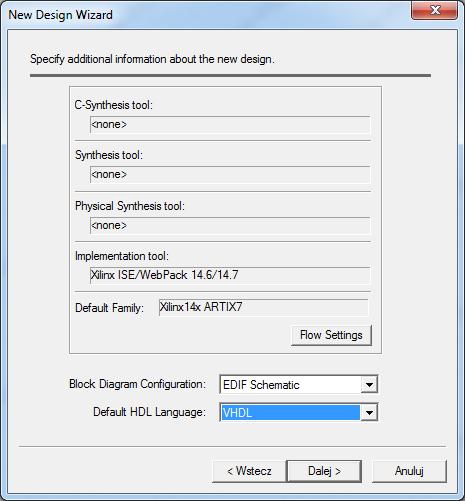
Task: Expand the Default HDL Language dropdown arrow
Action: coord(369,413)
